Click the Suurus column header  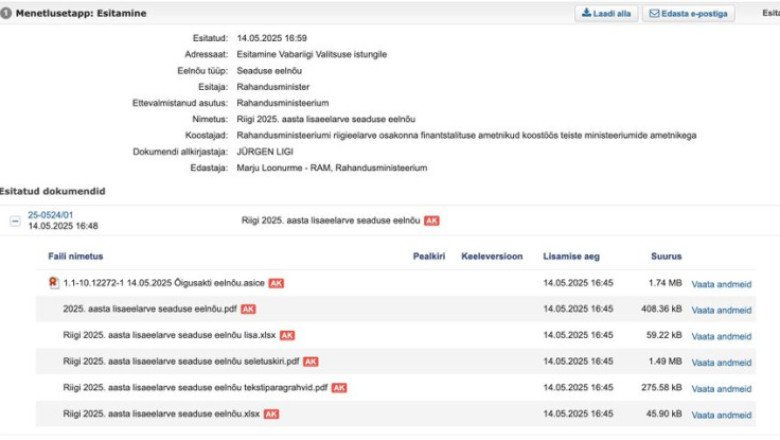pyautogui.click(x=666, y=256)
